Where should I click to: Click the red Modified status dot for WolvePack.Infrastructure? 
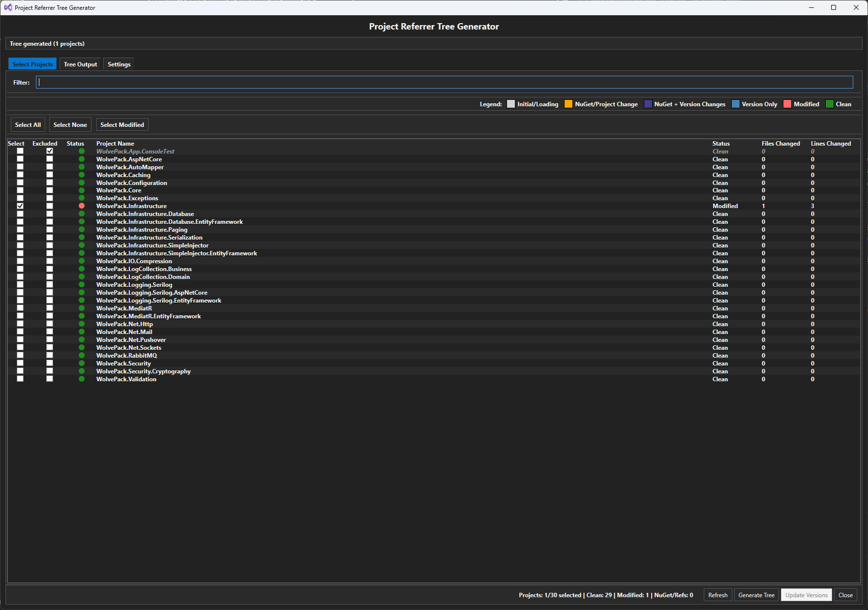click(x=82, y=206)
